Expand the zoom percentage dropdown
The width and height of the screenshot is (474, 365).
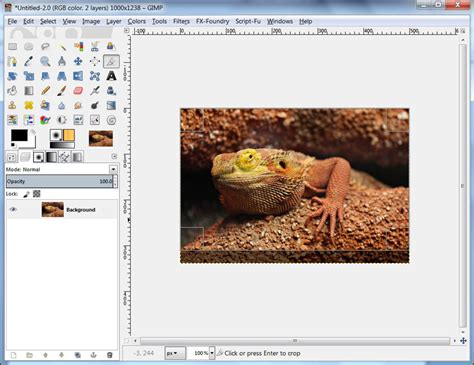[x=212, y=353]
